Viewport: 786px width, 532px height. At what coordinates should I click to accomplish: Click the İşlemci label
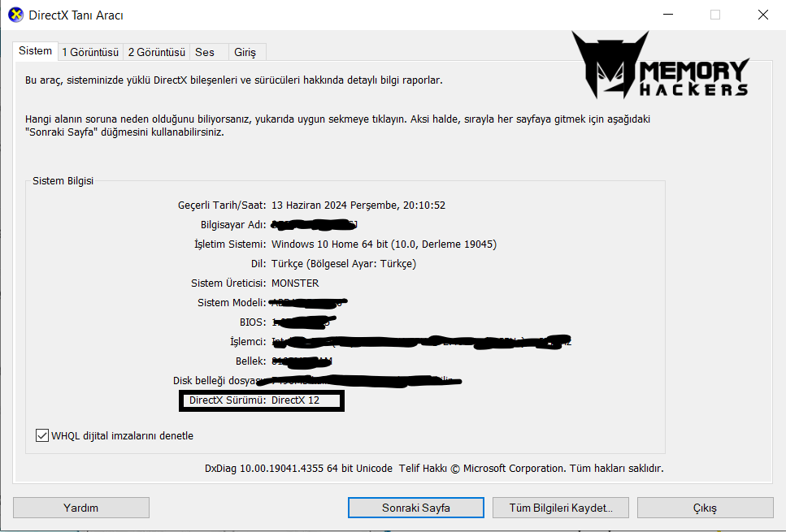click(x=248, y=342)
